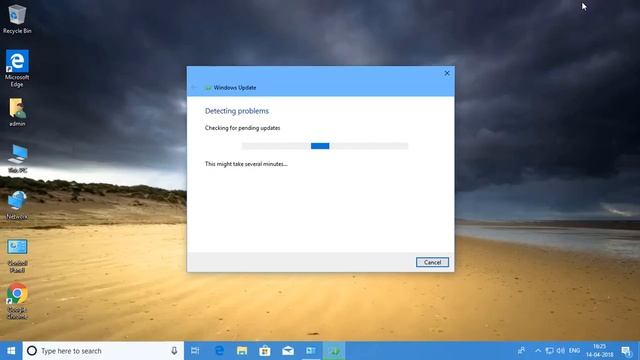Click the 'Type here to search' box
The image size is (640, 360).
coord(103,351)
